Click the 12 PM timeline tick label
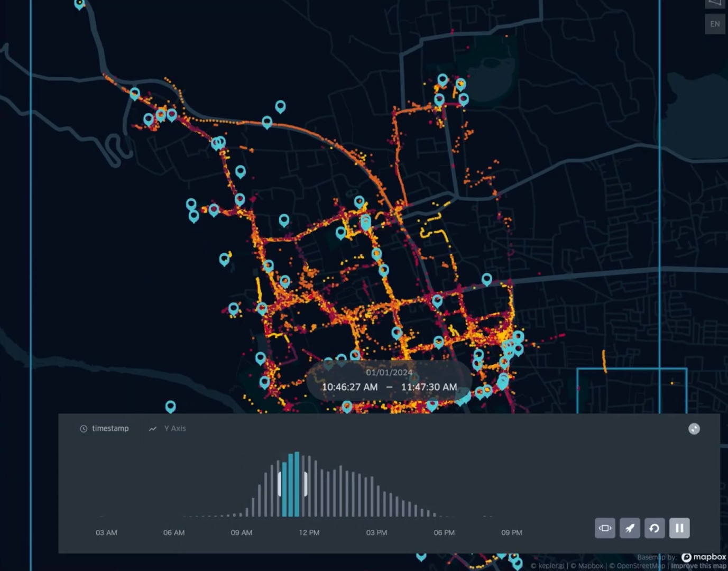728x571 pixels. [309, 532]
